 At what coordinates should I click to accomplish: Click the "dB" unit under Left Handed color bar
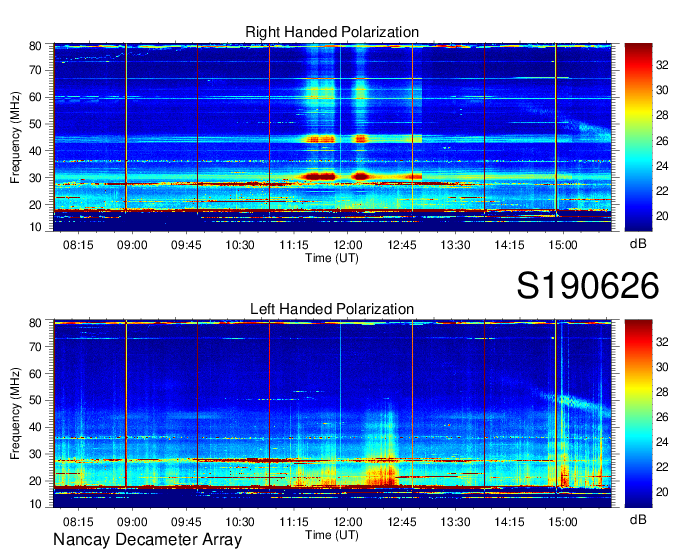coord(638,519)
